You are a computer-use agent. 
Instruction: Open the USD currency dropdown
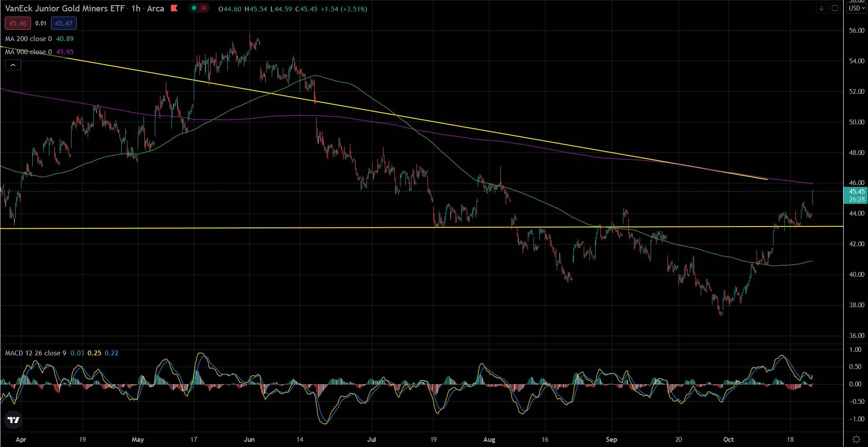coord(857,8)
